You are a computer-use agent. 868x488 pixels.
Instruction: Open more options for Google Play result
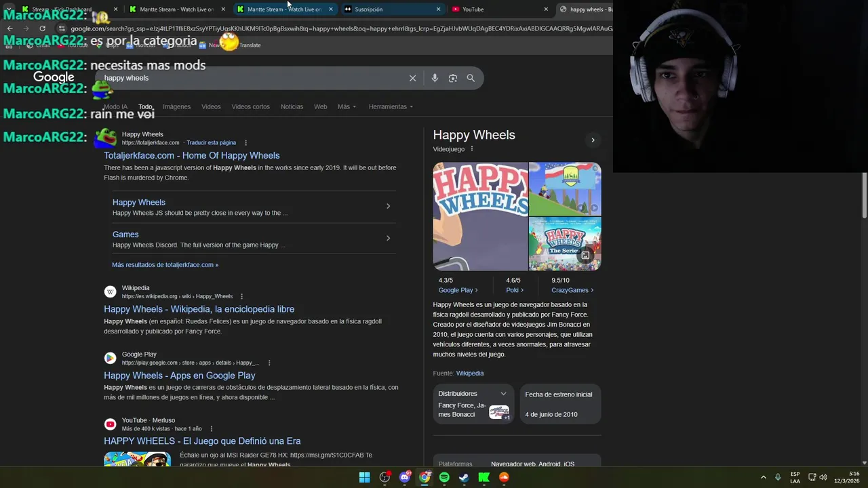[x=269, y=363]
